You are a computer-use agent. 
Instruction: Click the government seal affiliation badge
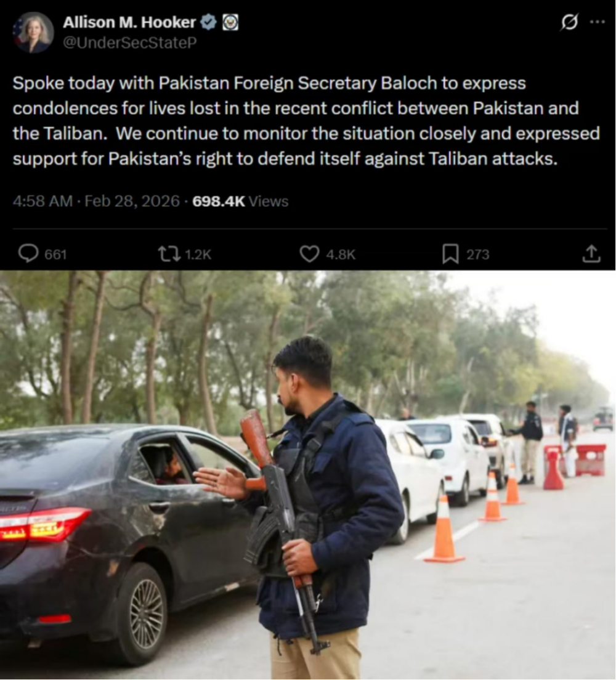(x=230, y=22)
